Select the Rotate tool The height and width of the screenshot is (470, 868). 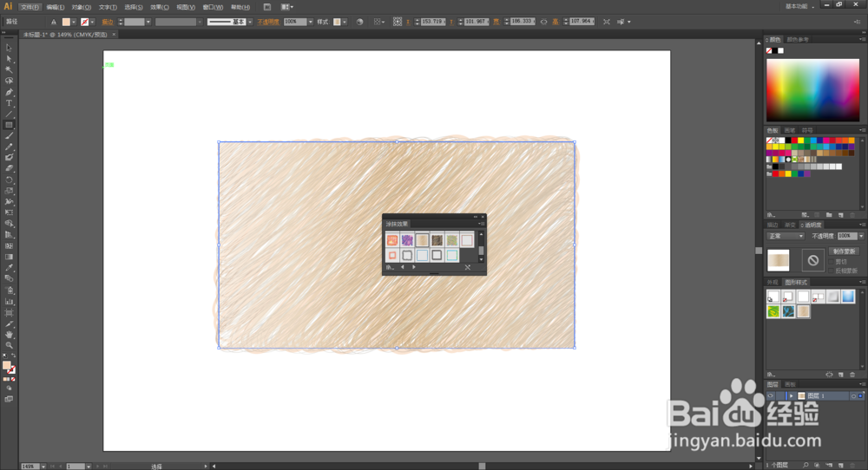pos(9,180)
